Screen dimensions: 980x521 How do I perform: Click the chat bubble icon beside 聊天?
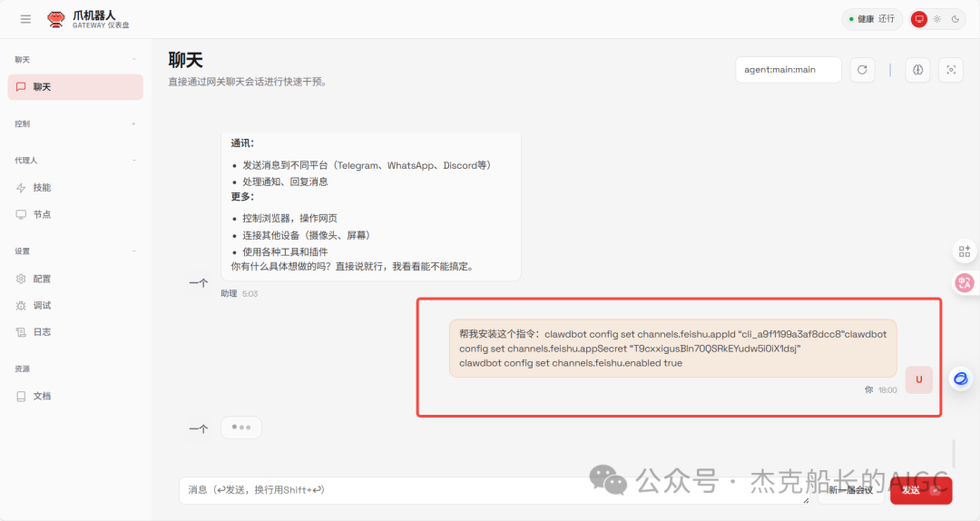pos(21,87)
